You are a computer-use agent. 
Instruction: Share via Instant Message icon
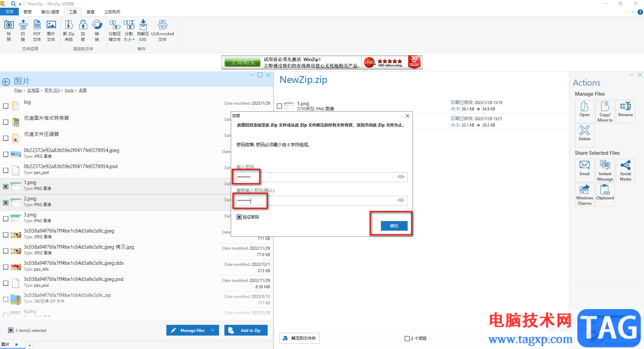[605, 170]
